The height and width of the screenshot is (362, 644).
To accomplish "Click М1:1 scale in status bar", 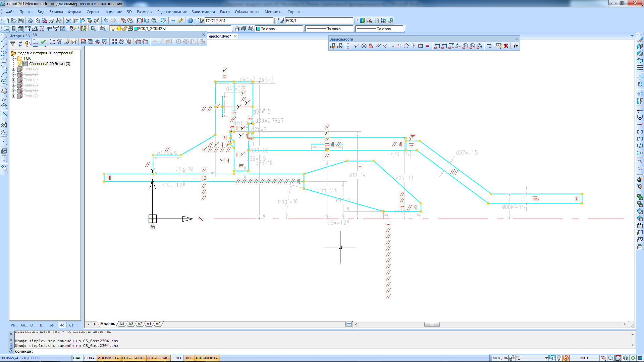I will click(x=584, y=358).
